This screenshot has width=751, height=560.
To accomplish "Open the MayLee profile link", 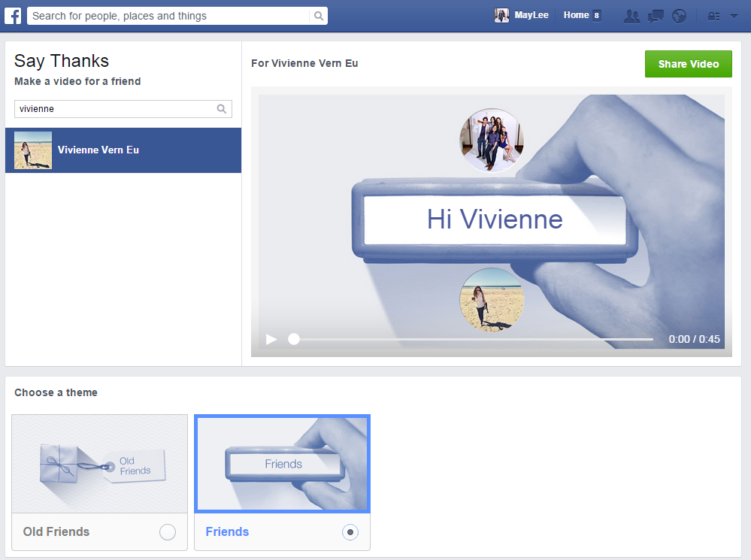I will (531, 16).
